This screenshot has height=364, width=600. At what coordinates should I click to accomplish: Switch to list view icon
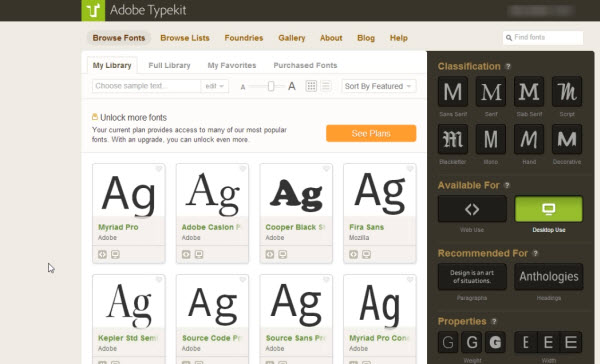[x=326, y=86]
